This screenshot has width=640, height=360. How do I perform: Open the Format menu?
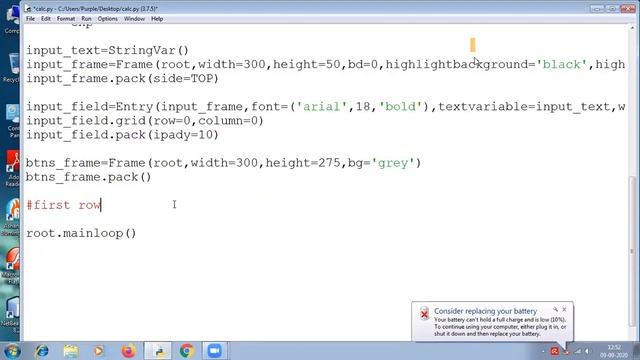click(x=66, y=19)
